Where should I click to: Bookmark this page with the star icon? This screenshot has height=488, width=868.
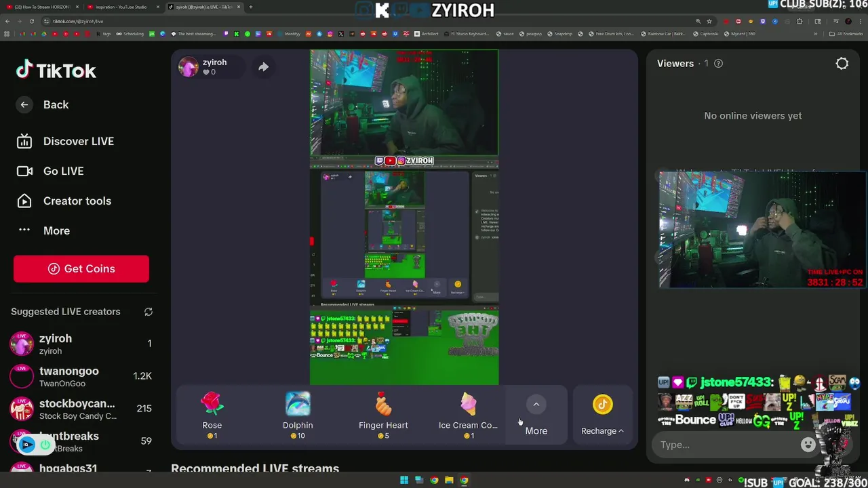(x=709, y=21)
